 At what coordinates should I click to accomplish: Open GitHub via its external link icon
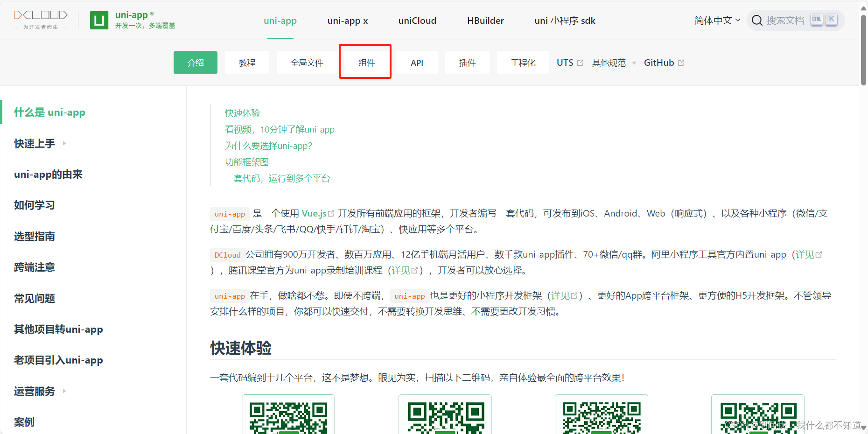pos(681,62)
